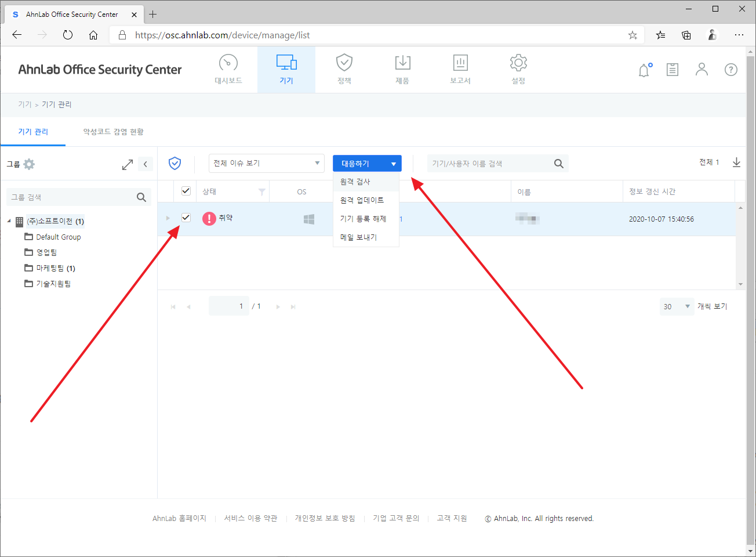Click the device search magnifier icon
This screenshot has width=756, height=557.
(559, 164)
